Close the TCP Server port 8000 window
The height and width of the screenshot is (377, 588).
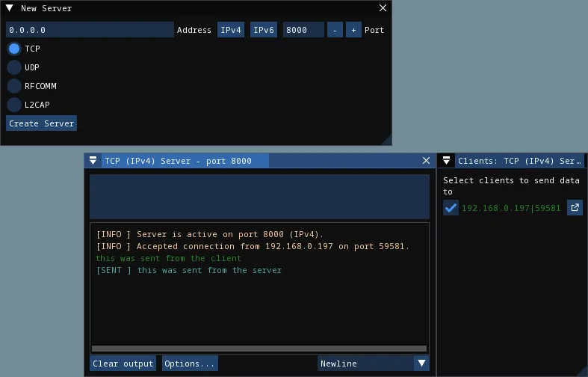point(426,160)
